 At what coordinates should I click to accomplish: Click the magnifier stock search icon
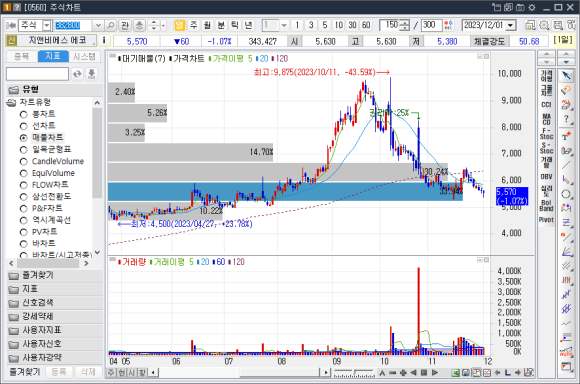(110, 25)
